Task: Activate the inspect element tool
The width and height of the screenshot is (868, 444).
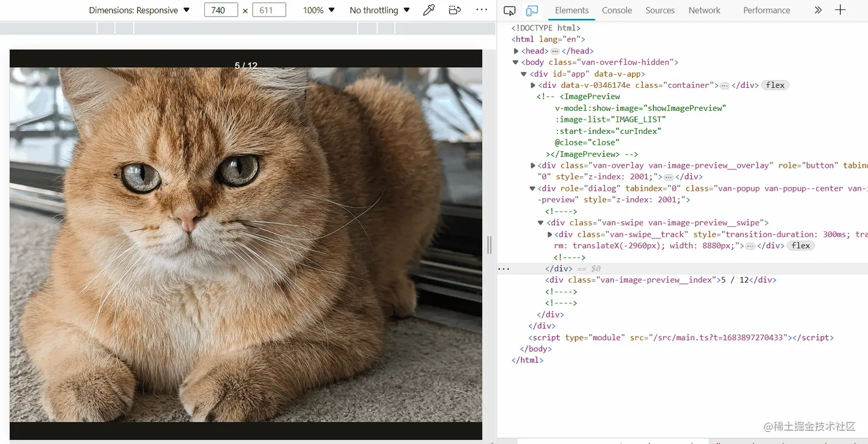Action: (509, 10)
